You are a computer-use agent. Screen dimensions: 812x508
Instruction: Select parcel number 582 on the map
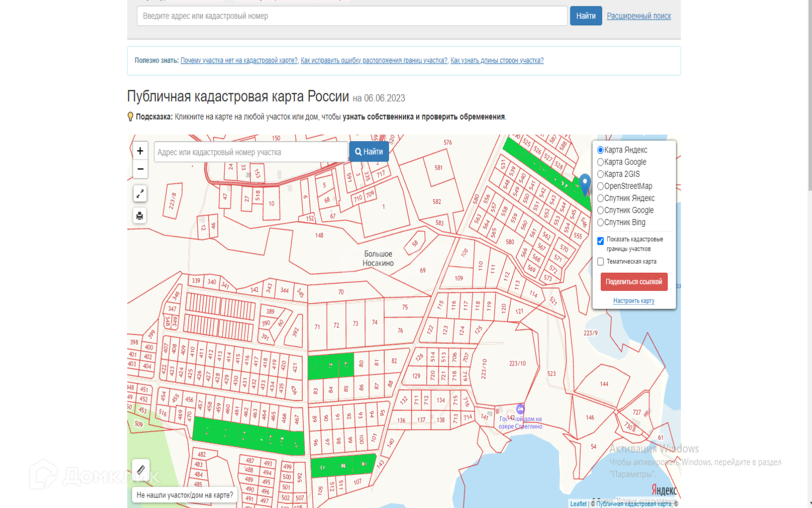point(437,202)
